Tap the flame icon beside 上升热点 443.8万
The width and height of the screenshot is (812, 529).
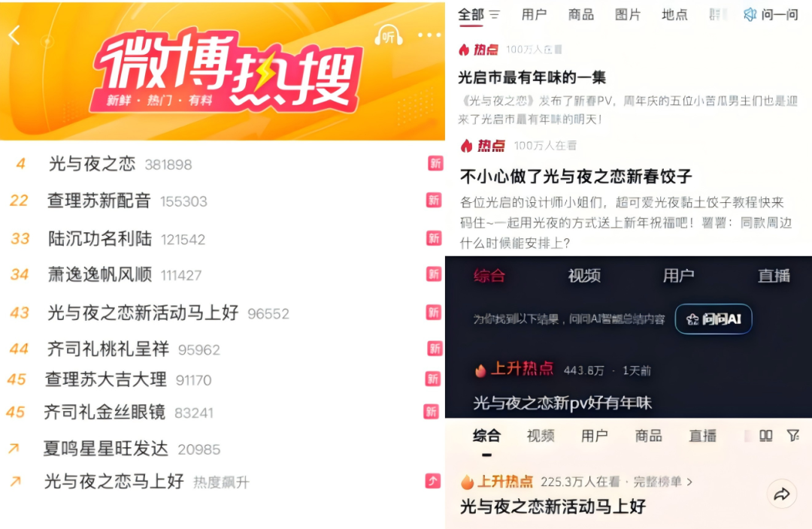pos(480,370)
